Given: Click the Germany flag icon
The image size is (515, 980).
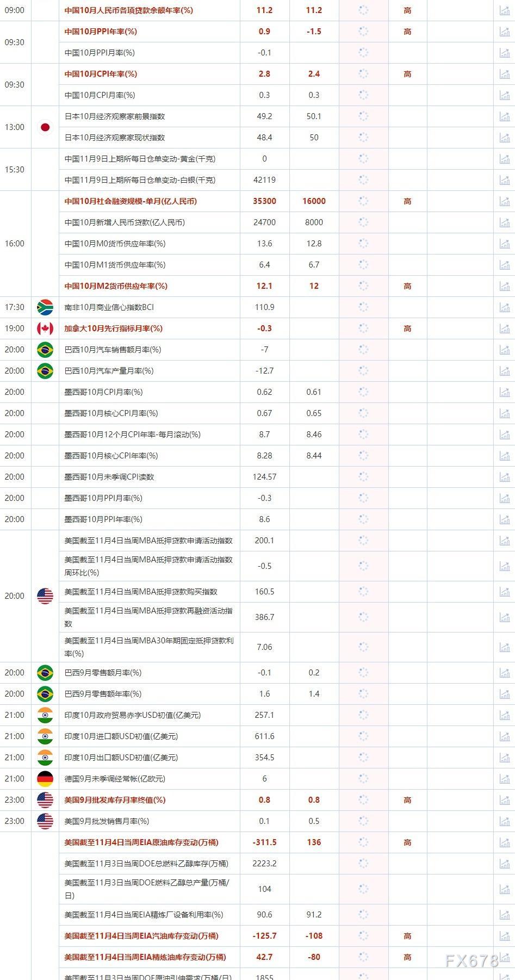Looking at the screenshot, I should click(x=45, y=779).
